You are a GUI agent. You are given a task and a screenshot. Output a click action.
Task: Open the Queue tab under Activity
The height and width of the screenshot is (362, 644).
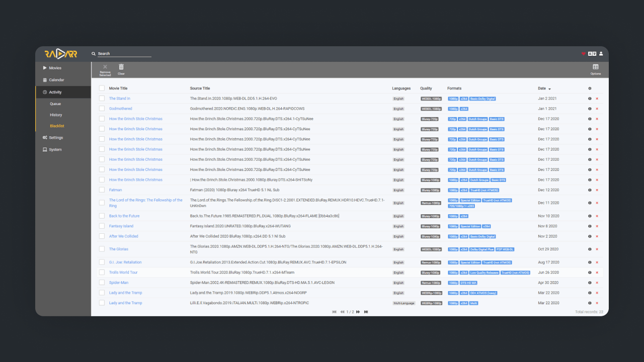[55, 104]
